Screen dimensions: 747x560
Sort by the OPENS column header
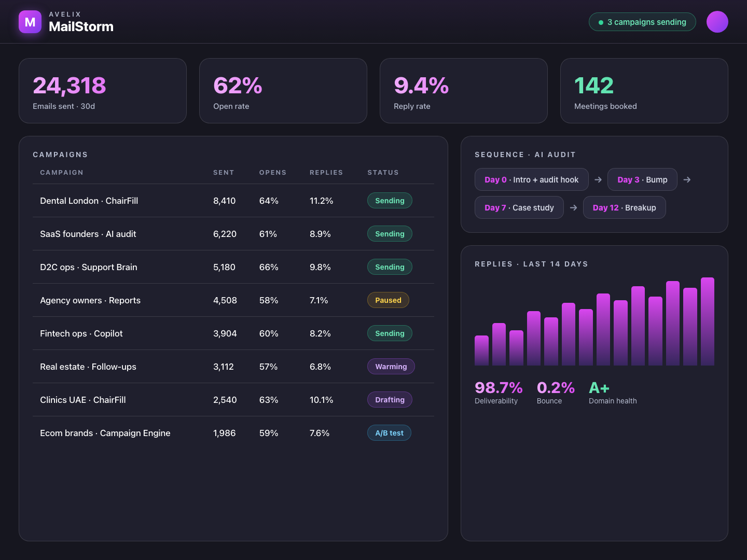[273, 173]
